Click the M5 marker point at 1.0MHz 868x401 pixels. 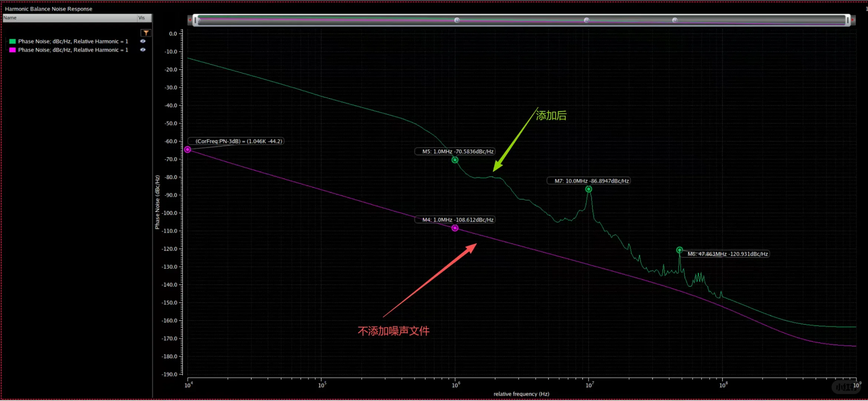455,160
